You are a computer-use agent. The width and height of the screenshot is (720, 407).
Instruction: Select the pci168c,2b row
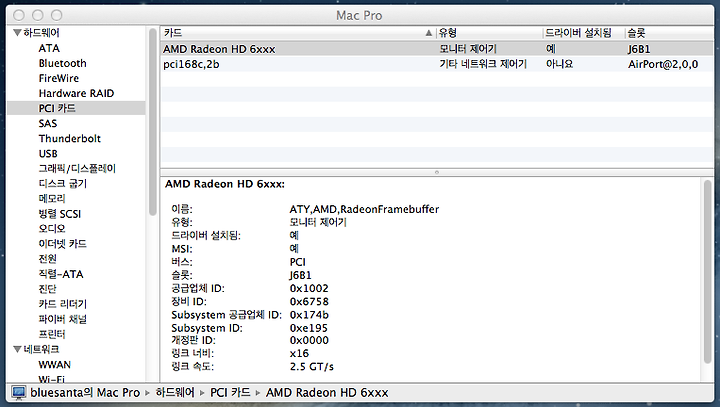point(437,64)
